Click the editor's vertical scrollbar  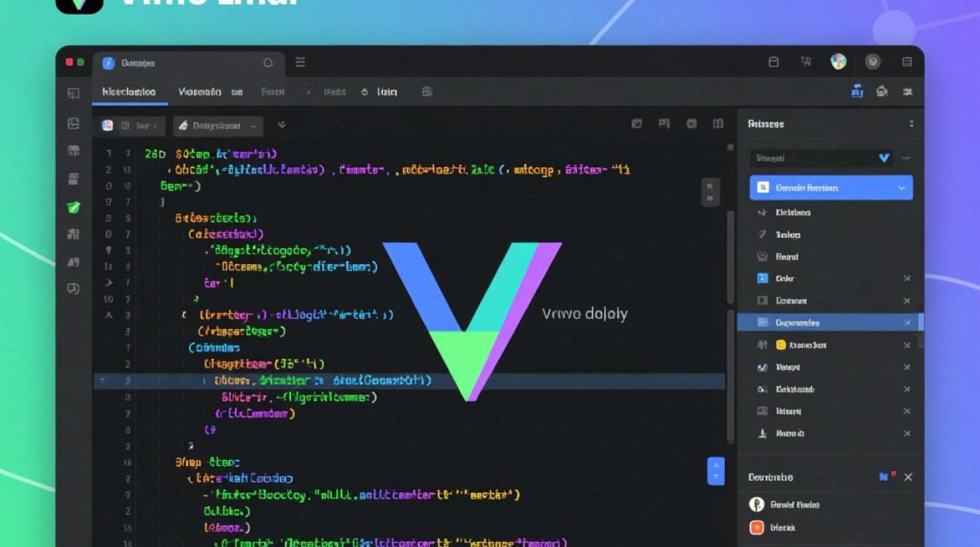coord(730,255)
